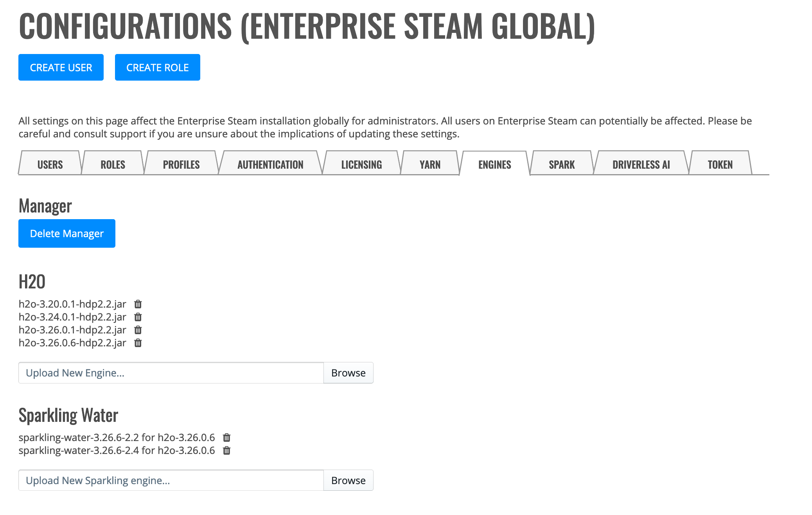Image resolution: width=812 pixels, height=515 pixels.
Task: Click trash icon next to sparkling-water-3.26.6-2.4
Action: click(226, 450)
